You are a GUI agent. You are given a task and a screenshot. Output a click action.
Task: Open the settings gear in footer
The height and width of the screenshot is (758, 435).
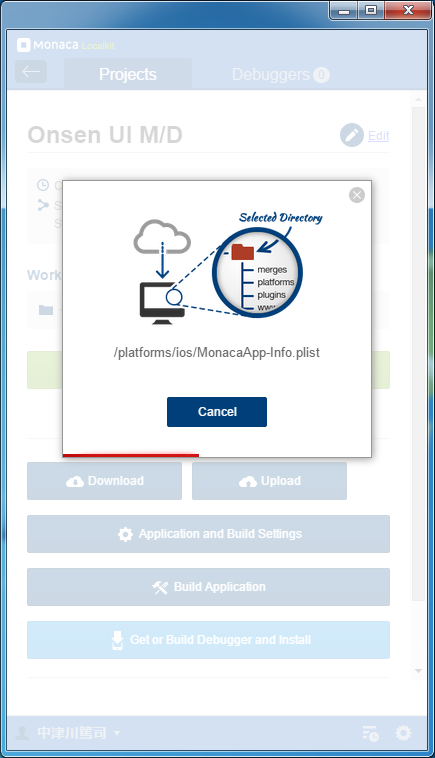tap(404, 733)
